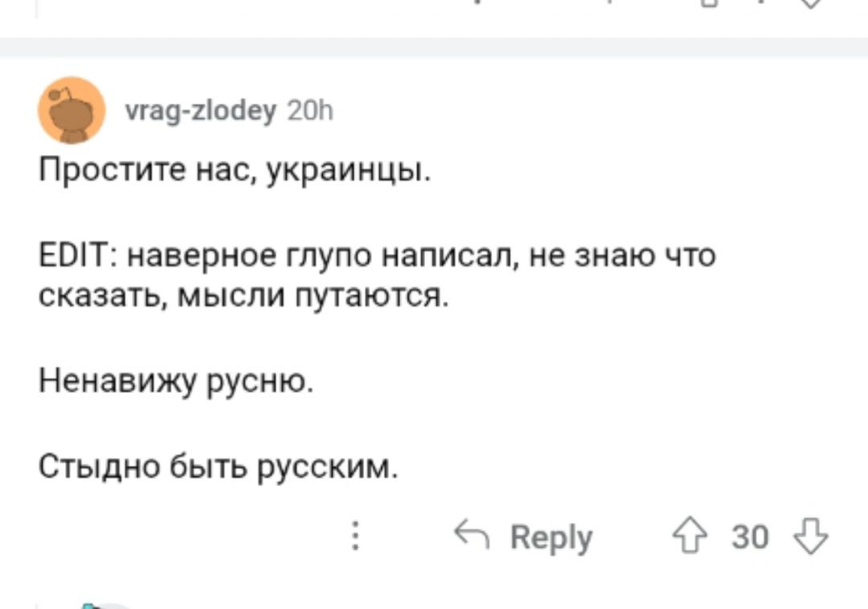Open the next commenter's avatar at the bottom

point(108,604)
